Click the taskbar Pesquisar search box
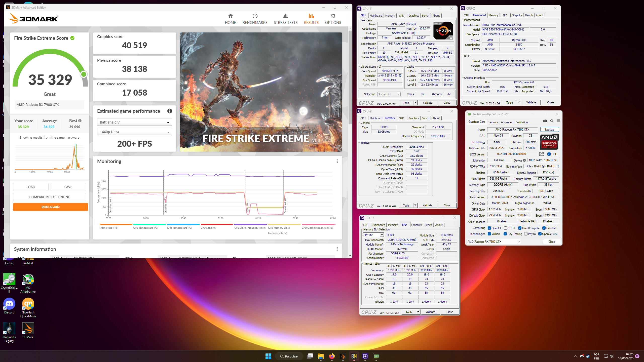This screenshot has height=362, width=644. pyautogui.click(x=289, y=356)
